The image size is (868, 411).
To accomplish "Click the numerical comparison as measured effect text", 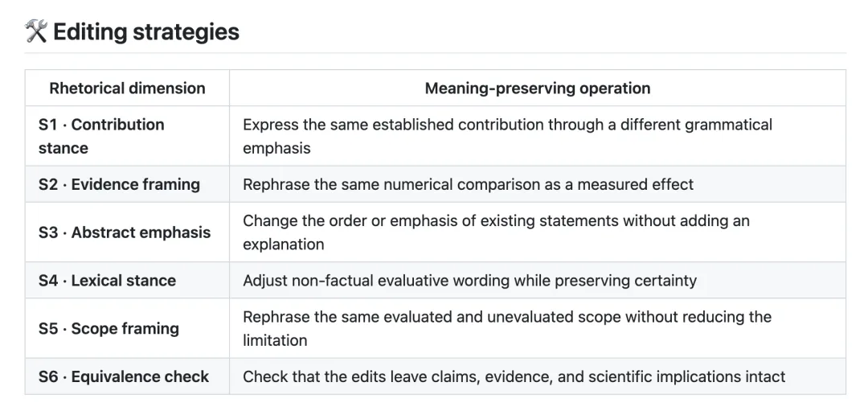I will click(x=468, y=184).
